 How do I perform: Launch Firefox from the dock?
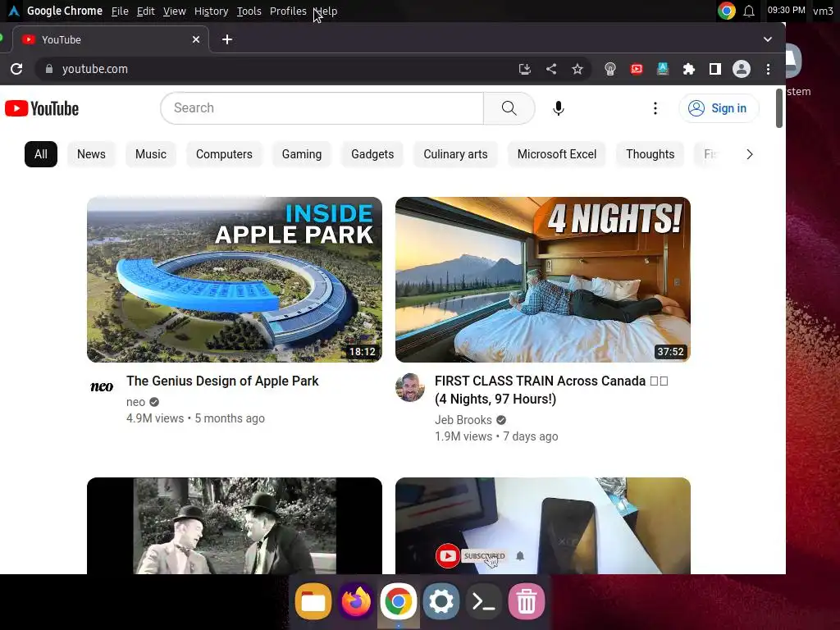click(x=356, y=601)
